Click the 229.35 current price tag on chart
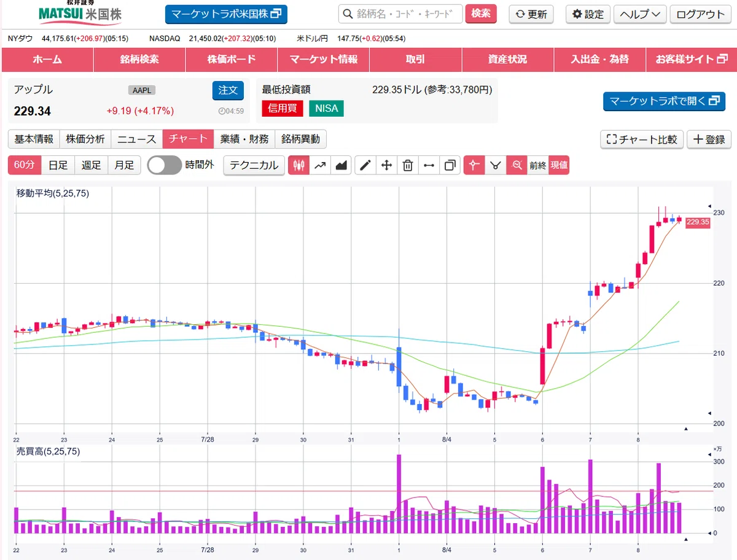Viewport: 737px width, 560px height. point(698,222)
